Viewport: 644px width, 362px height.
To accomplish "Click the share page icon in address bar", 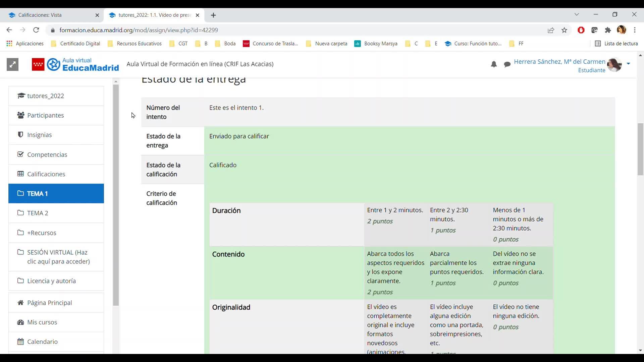I will [x=551, y=30].
